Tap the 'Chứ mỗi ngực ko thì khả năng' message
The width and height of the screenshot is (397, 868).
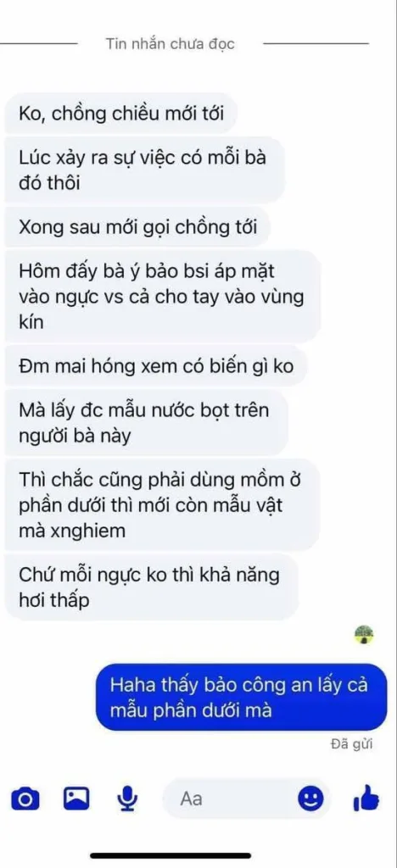point(152,588)
